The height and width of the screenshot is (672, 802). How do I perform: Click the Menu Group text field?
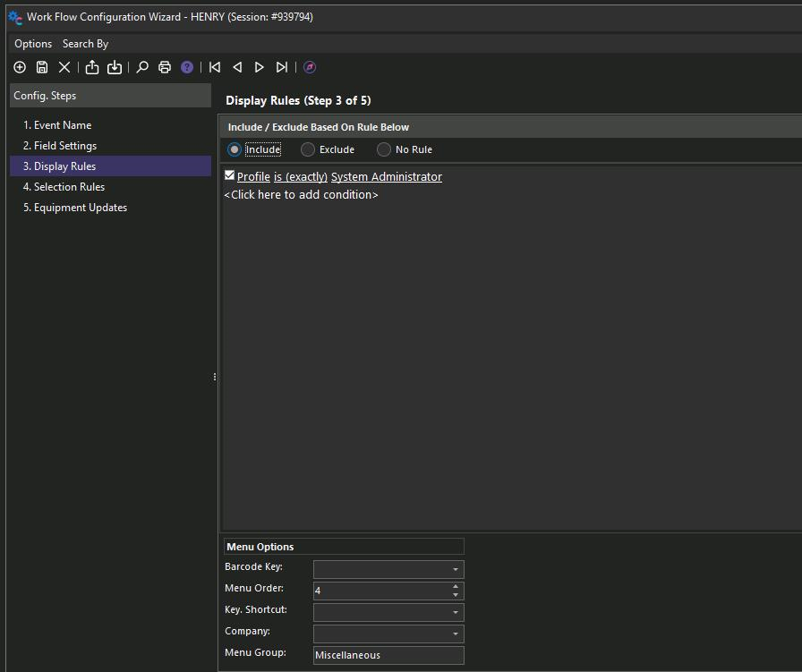click(388, 655)
